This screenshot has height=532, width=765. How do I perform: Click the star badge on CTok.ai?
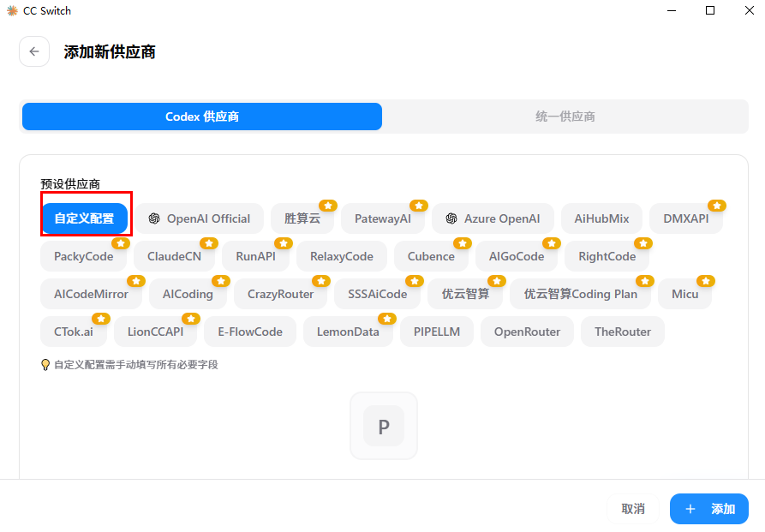tap(101, 319)
